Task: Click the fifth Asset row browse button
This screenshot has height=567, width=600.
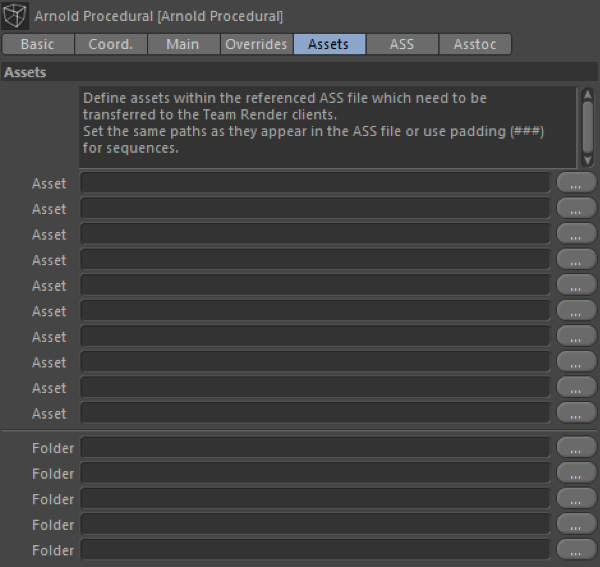Action: coord(576,285)
